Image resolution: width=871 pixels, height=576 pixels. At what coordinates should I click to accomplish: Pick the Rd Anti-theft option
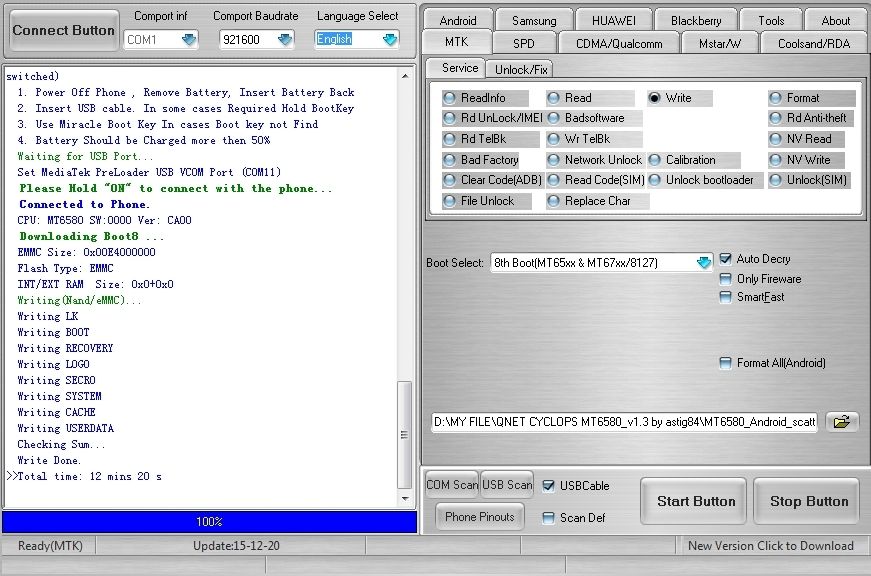(x=777, y=118)
